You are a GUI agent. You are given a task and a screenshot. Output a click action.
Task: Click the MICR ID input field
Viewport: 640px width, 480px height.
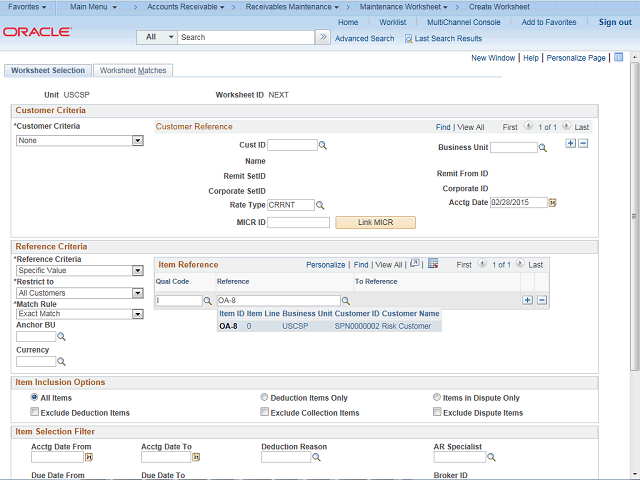click(x=298, y=222)
